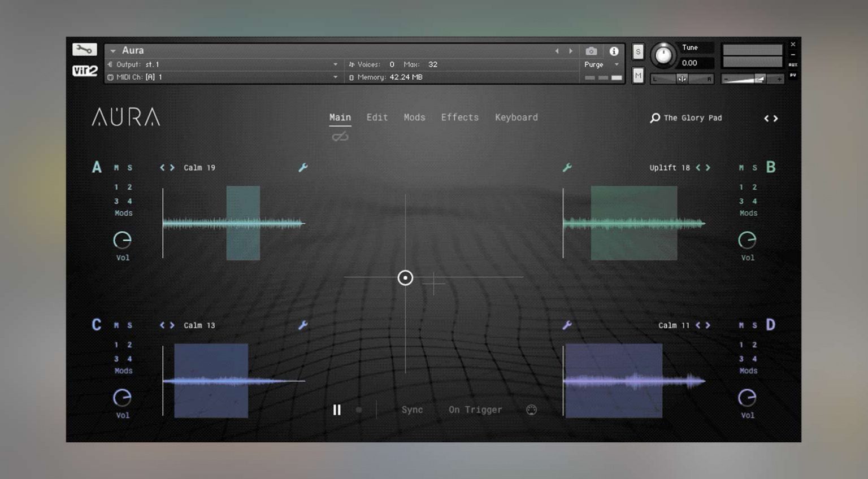Screen dimensions: 868x479
Task: Toggle the Sync option
Action: [x=412, y=410]
